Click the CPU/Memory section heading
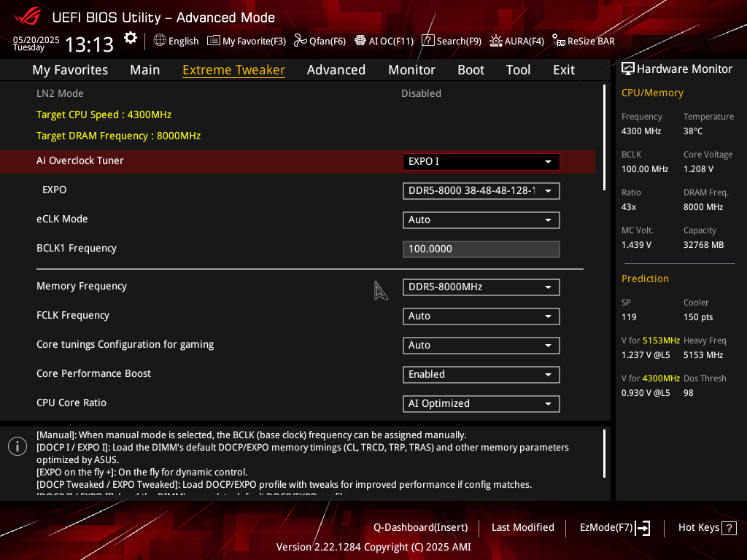The width and height of the screenshot is (747, 560). pyautogui.click(x=652, y=93)
